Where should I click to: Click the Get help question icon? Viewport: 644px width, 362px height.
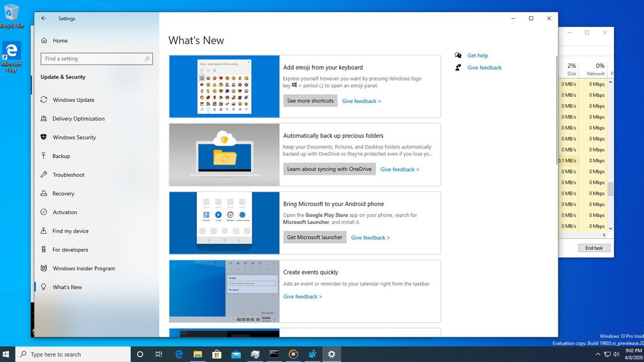(x=460, y=55)
